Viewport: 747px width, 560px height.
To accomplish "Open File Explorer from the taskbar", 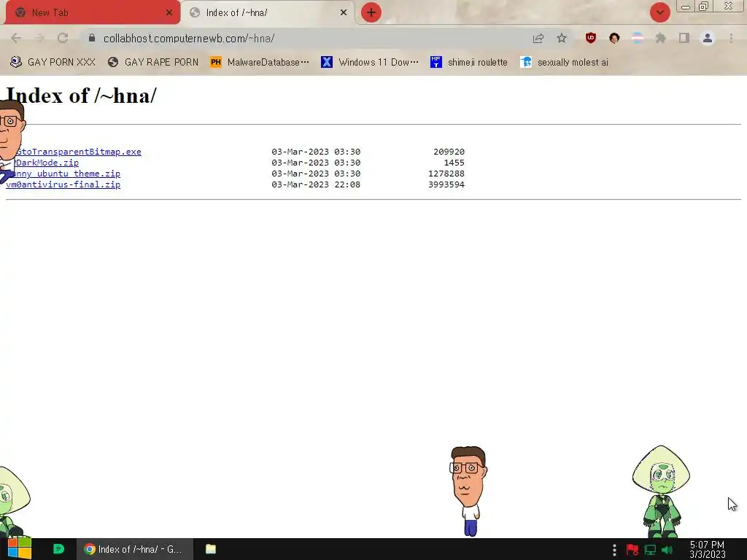I will 211,549.
